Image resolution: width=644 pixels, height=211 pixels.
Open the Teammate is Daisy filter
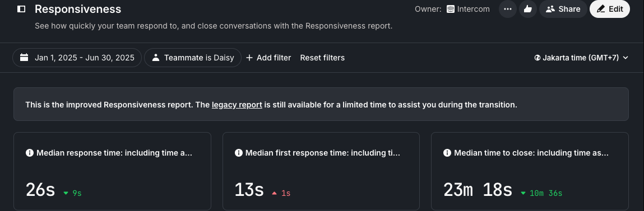[193, 58]
